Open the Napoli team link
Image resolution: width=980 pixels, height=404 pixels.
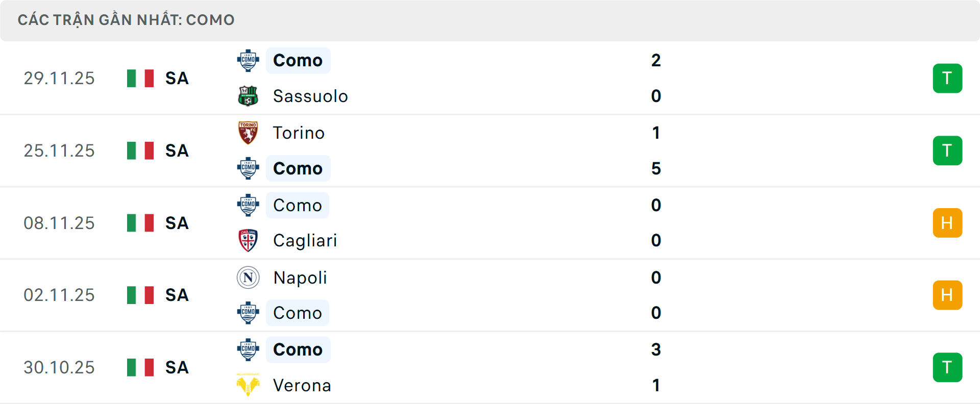coord(300,277)
